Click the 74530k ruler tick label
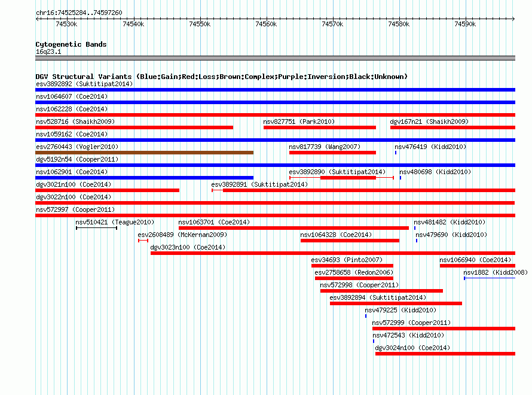Image resolution: width=532 pixels, height=395 pixels. click(x=66, y=24)
